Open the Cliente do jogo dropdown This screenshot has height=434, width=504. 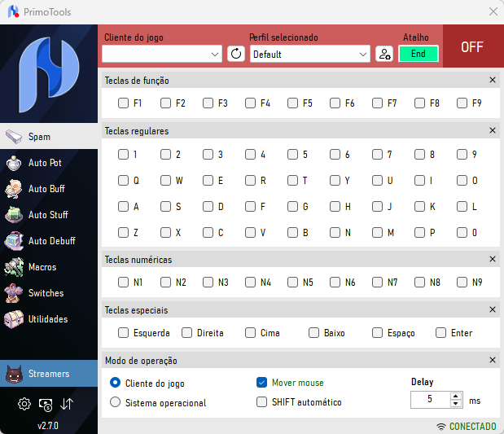[x=162, y=54]
